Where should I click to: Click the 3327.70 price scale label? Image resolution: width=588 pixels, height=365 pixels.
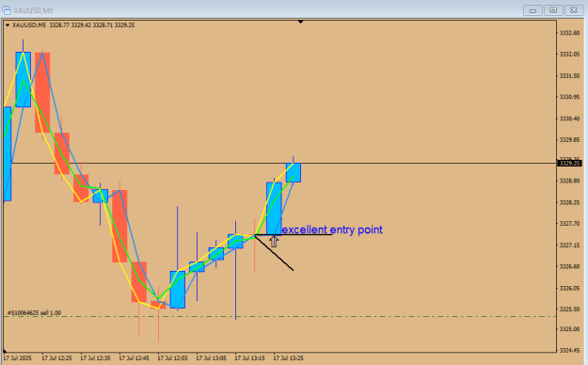pyautogui.click(x=569, y=224)
